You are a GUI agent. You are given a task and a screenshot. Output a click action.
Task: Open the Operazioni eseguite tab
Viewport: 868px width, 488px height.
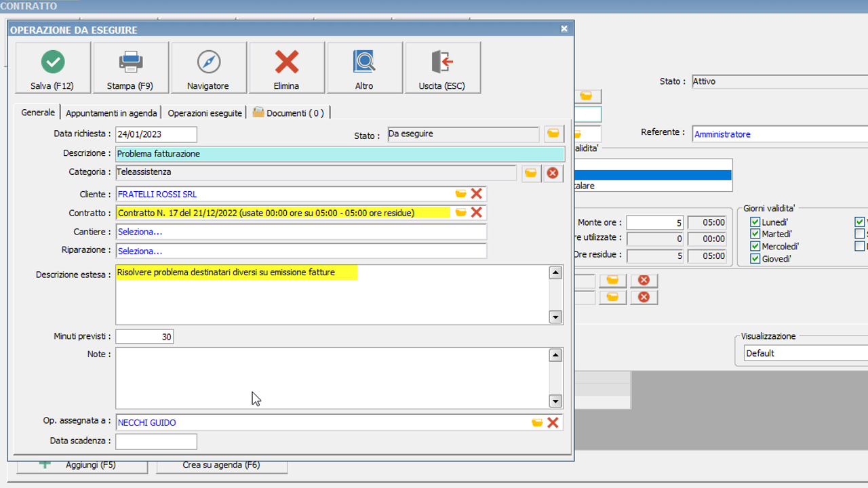point(205,113)
